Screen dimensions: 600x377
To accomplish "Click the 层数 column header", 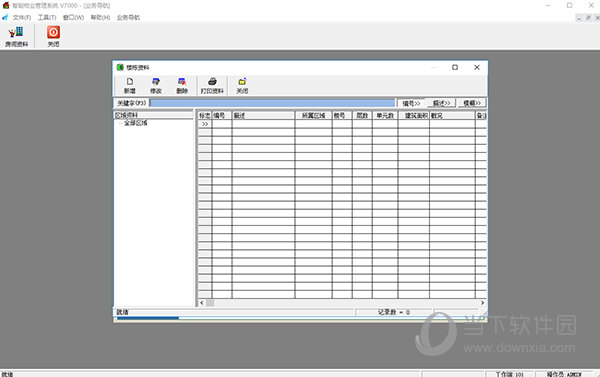I will (x=362, y=115).
